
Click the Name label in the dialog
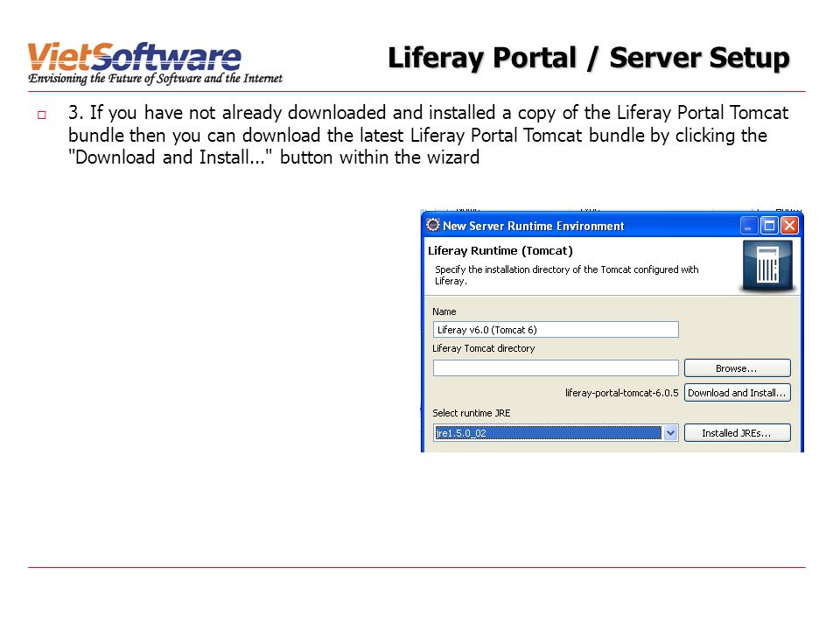click(x=444, y=311)
